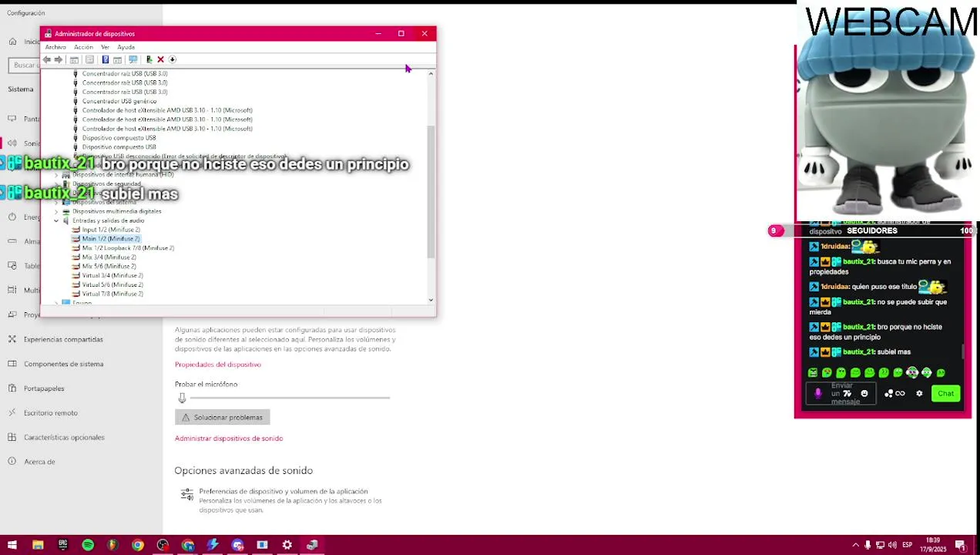Expand Dispositivos multimedia digitales node

pyautogui.click(x=56, y=211)
